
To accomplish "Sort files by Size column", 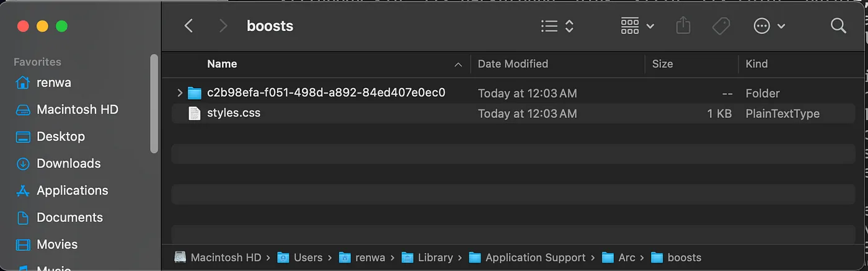I will (662, 64).
